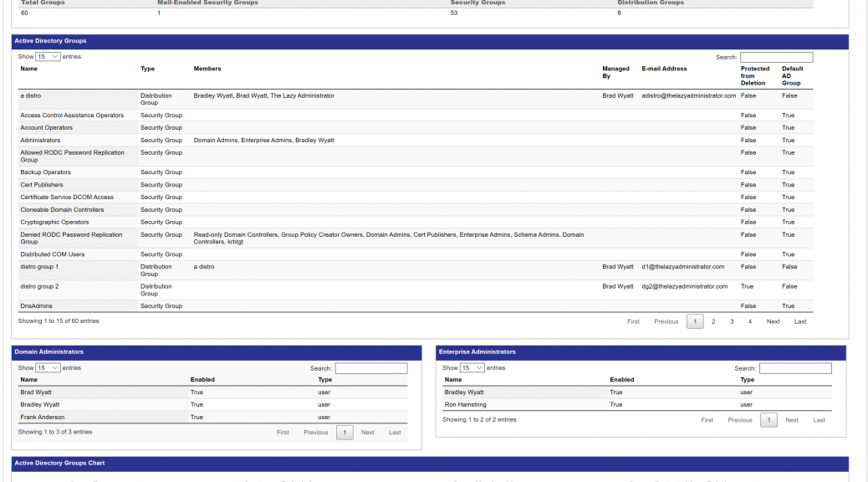Select page 1 in Enterprise Administrators pagination

coord(769,420)
